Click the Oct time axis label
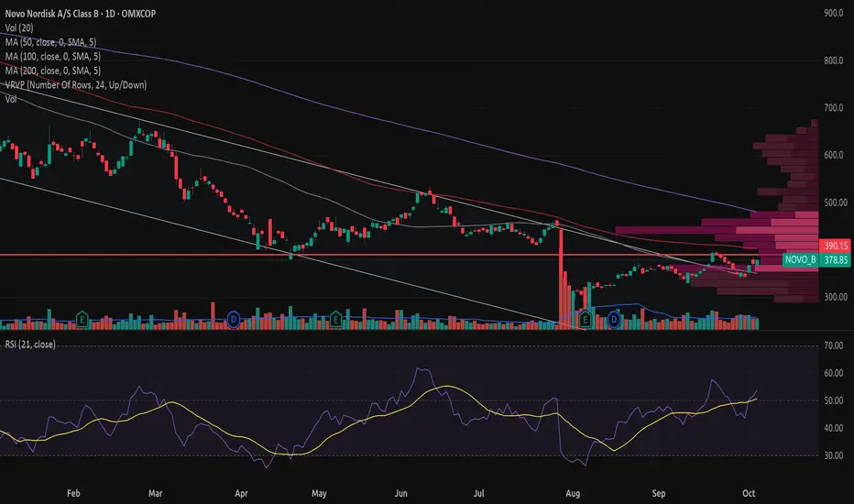The height and width of the screenshot is (504, 854). coord(749,493)
